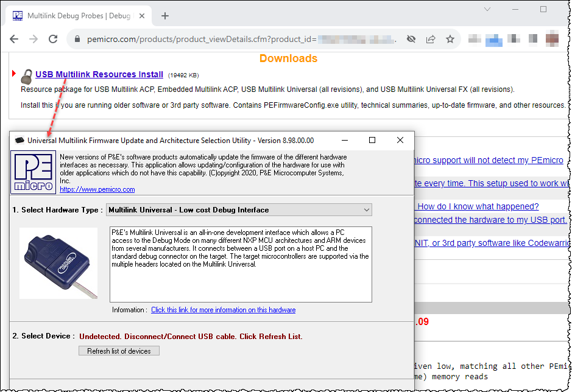The image size is (572, 392).
Task: Open the https://www.pemicro.com link in the dialog
Action: (97, 189)
